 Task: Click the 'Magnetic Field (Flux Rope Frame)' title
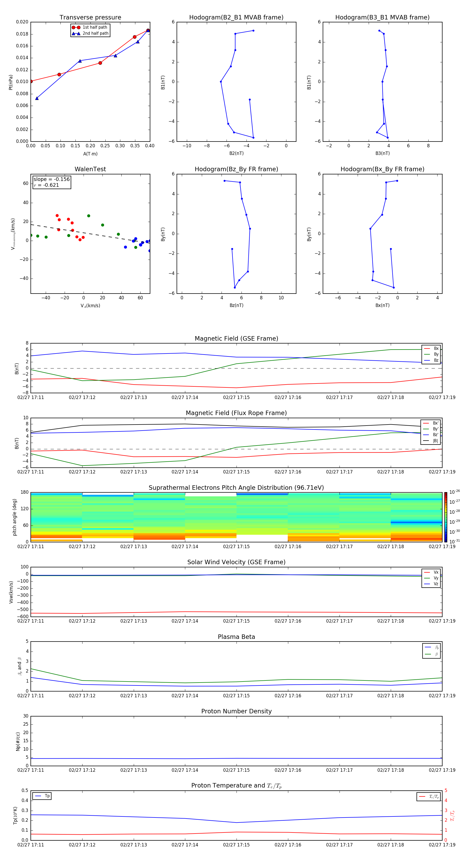click(236, 413)
